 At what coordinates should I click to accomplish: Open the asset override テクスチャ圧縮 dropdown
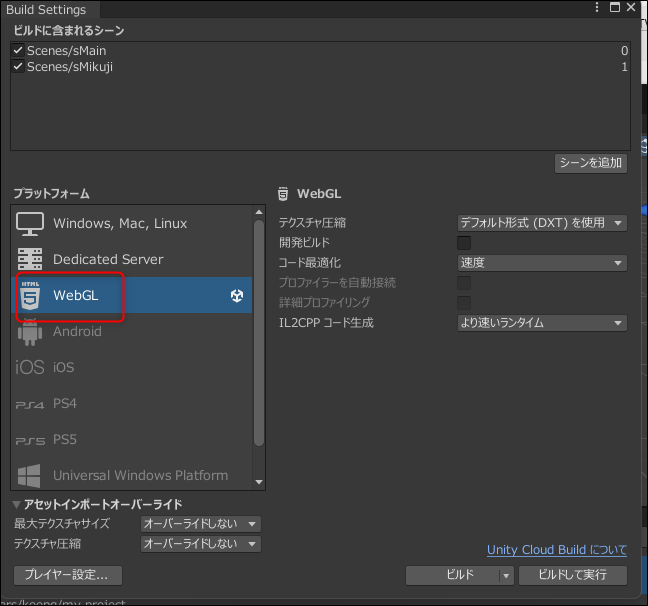click(x=200, y=544)
